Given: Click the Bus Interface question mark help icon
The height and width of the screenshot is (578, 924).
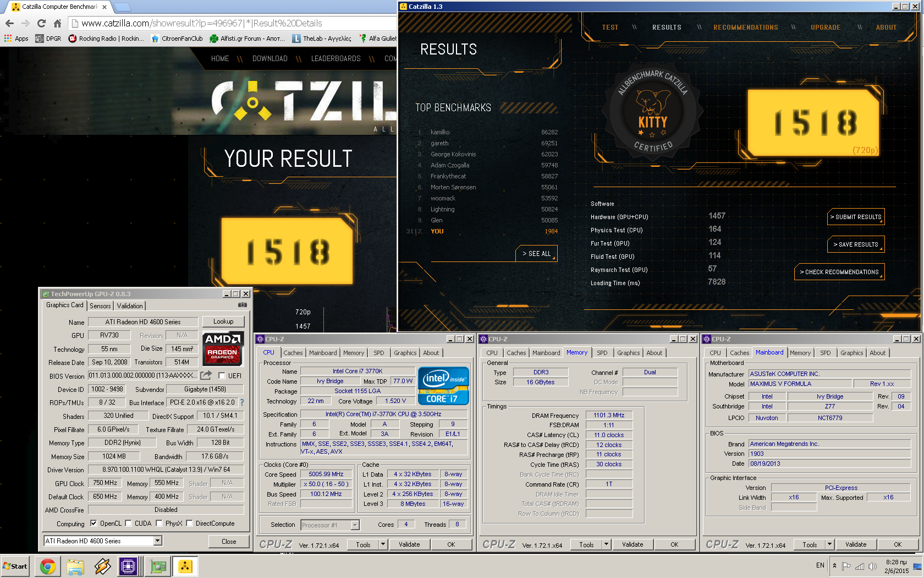Looking at the screenshot, I should point(242,402).
